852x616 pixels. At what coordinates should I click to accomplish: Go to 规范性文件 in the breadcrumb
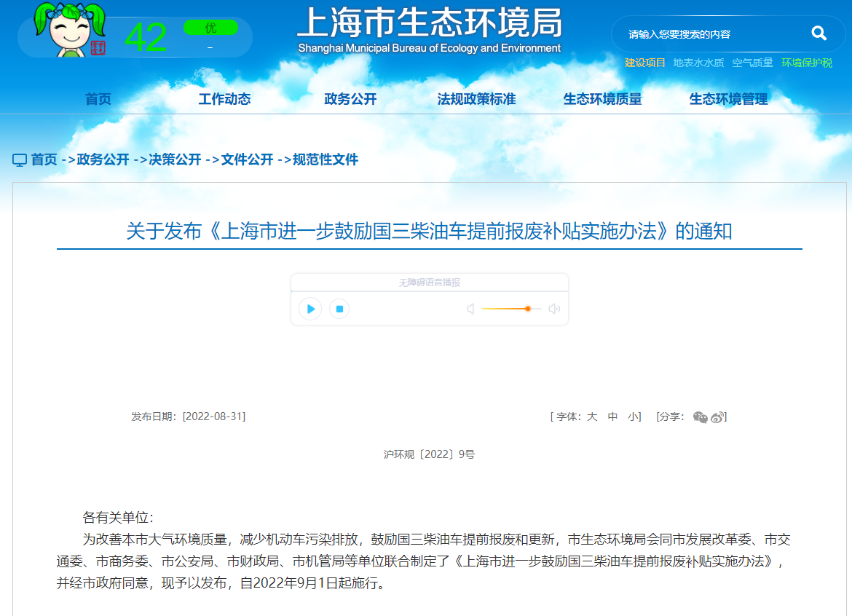tap(326, 159)
